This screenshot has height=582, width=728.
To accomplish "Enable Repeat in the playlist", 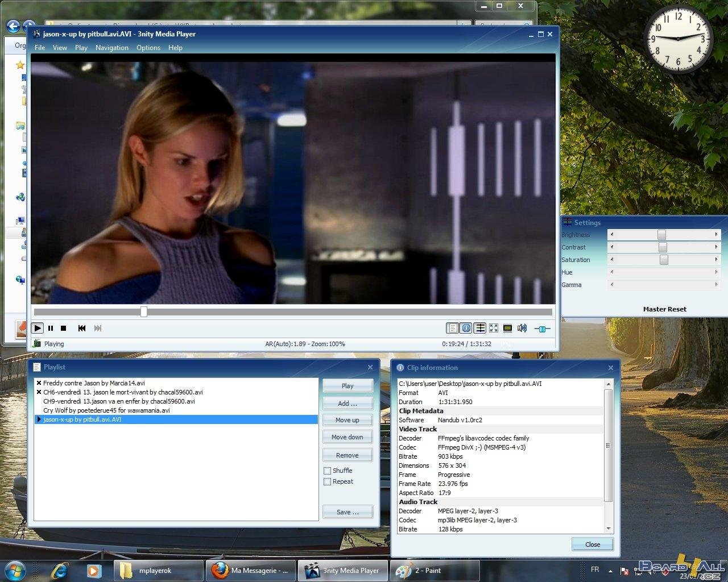I will click(x=328, y=481).
